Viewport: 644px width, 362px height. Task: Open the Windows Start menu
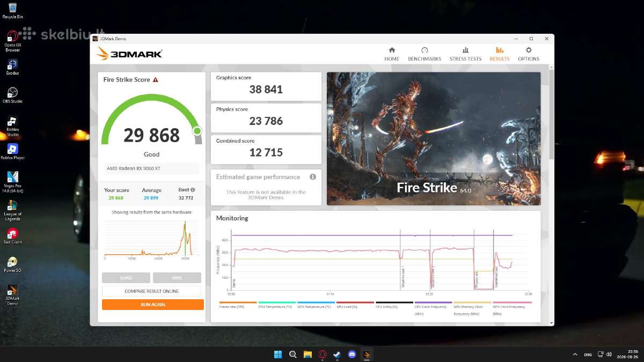pos(278,354)
